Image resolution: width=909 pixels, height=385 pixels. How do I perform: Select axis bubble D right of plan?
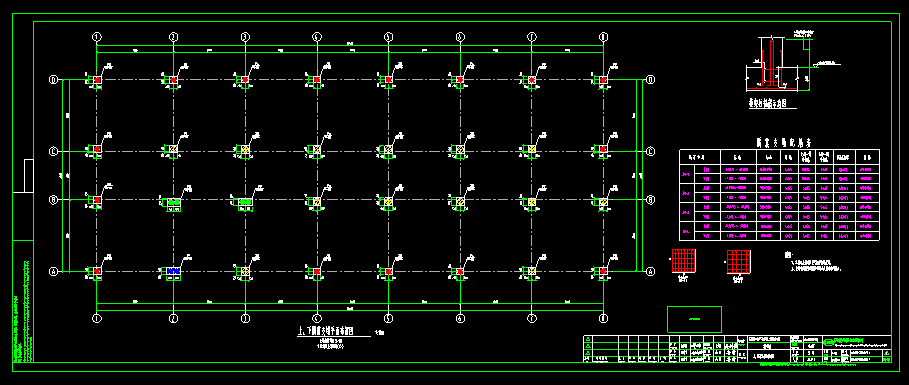point(650,80)
